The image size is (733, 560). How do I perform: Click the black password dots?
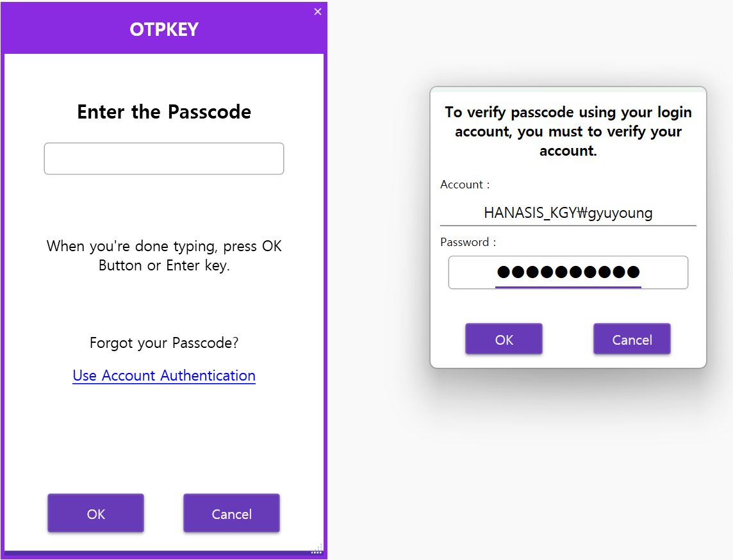tap(568, 272)
